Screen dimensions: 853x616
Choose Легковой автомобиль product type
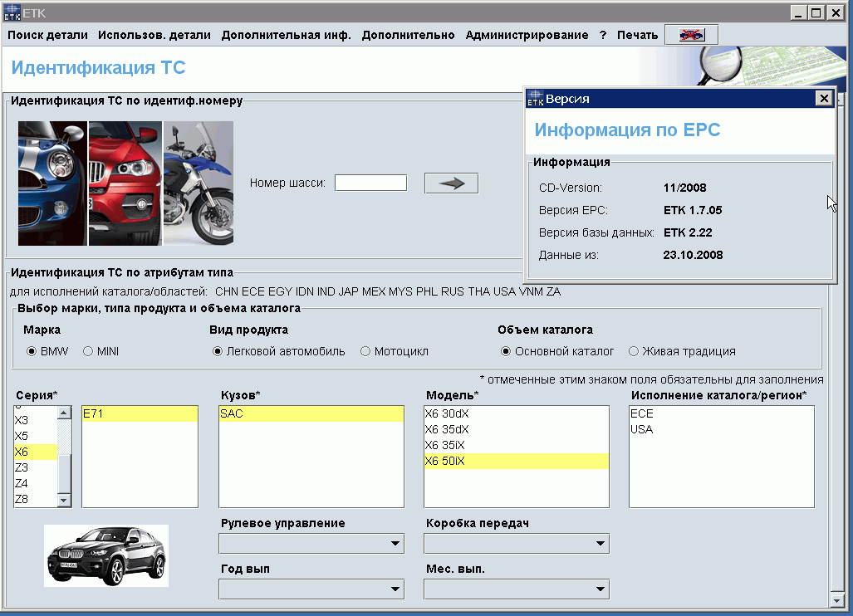218,351
